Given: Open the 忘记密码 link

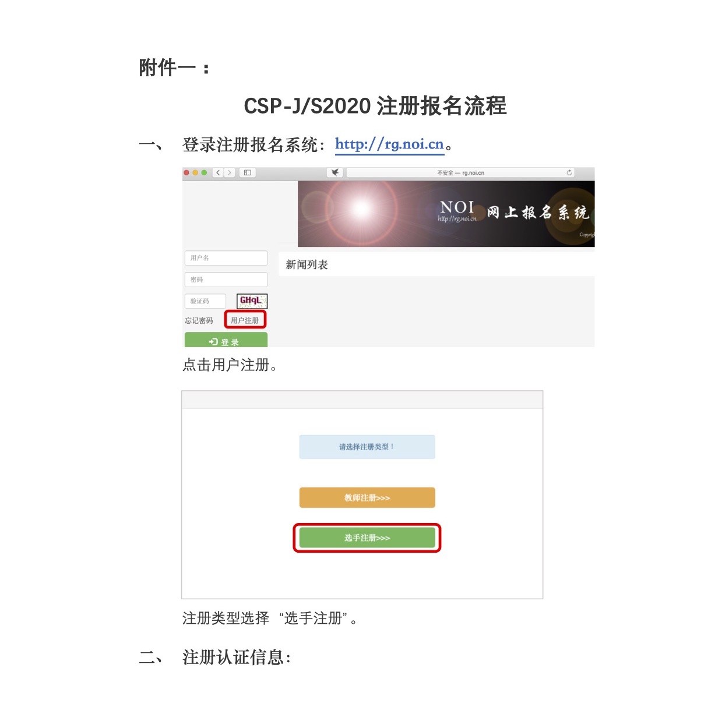Looking at the screenshot, I should click(199, 320).
